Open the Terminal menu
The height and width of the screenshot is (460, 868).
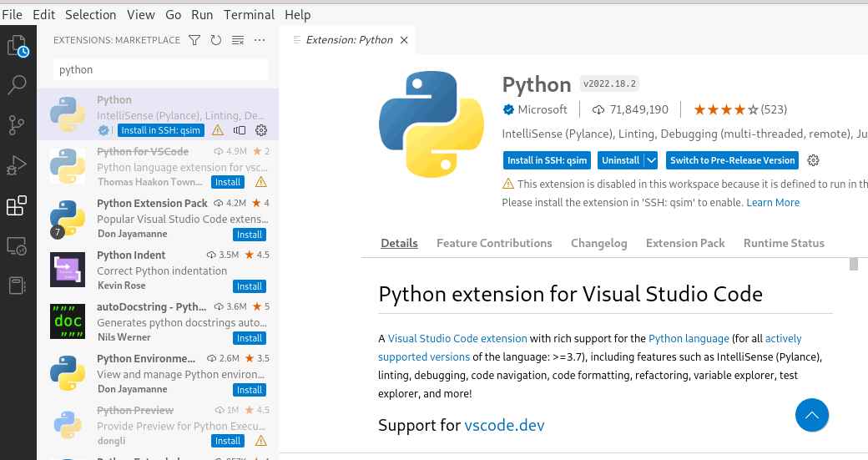(x=249, y=15)
